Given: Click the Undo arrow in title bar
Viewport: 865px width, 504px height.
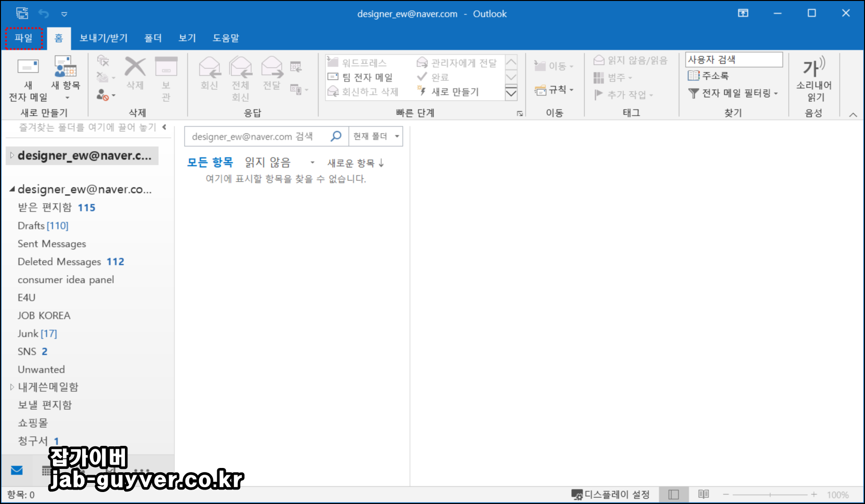Looking at the screenshot, I should pyautogui.click(x=44, y=13).
